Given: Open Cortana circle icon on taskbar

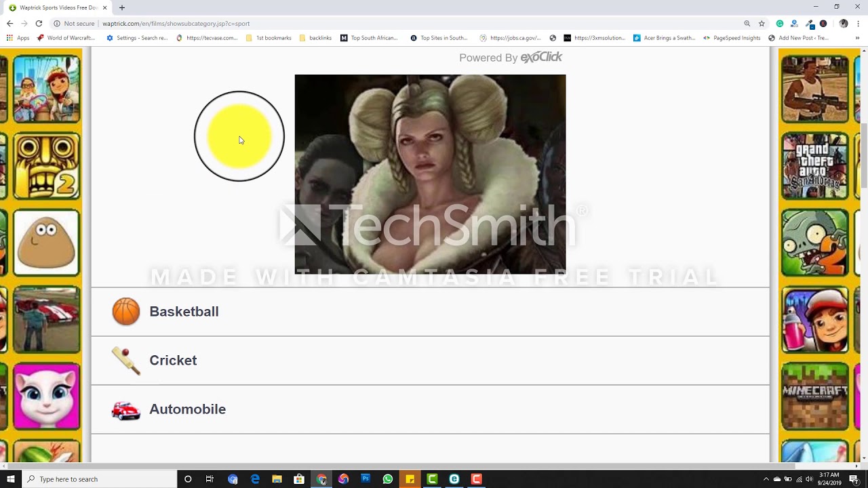Looking at the screenshot, I should 188,479.
